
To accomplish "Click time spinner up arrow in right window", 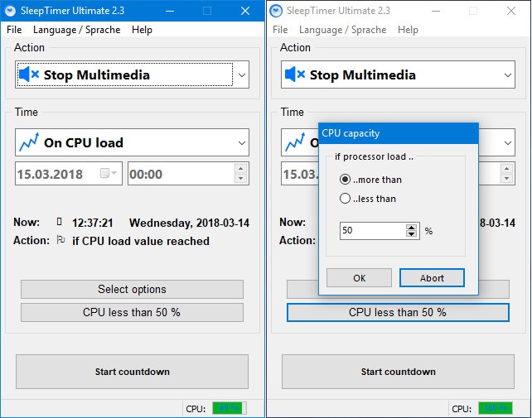I will point(506,169).
